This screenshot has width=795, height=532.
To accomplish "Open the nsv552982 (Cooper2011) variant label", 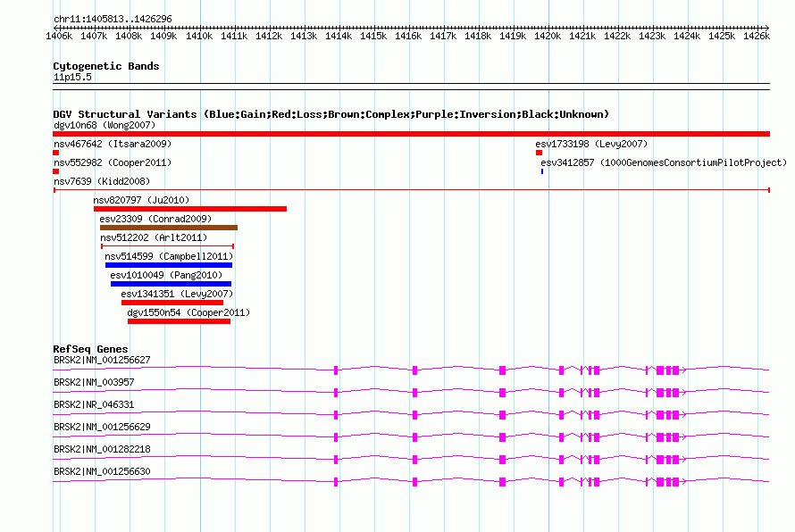I will click(x=113, y=162).
